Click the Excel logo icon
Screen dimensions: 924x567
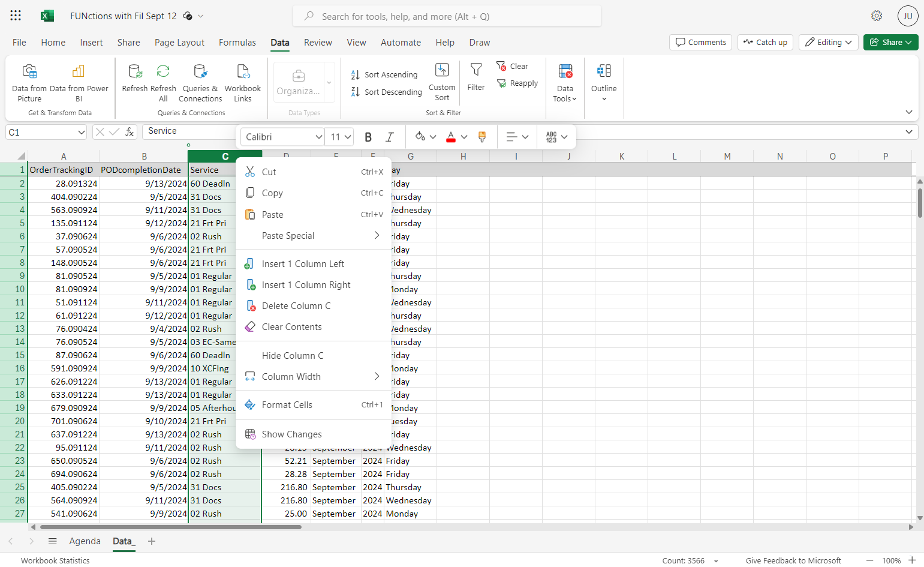[x=47, y=16]
